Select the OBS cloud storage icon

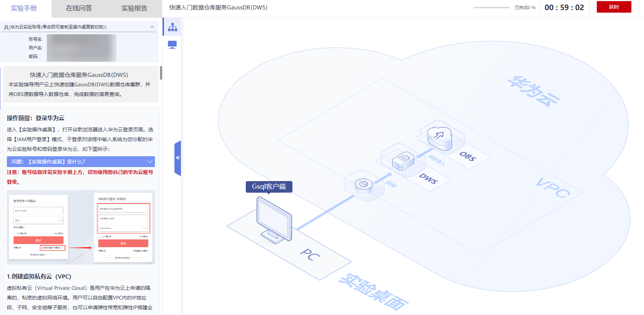tap(440, 138)
